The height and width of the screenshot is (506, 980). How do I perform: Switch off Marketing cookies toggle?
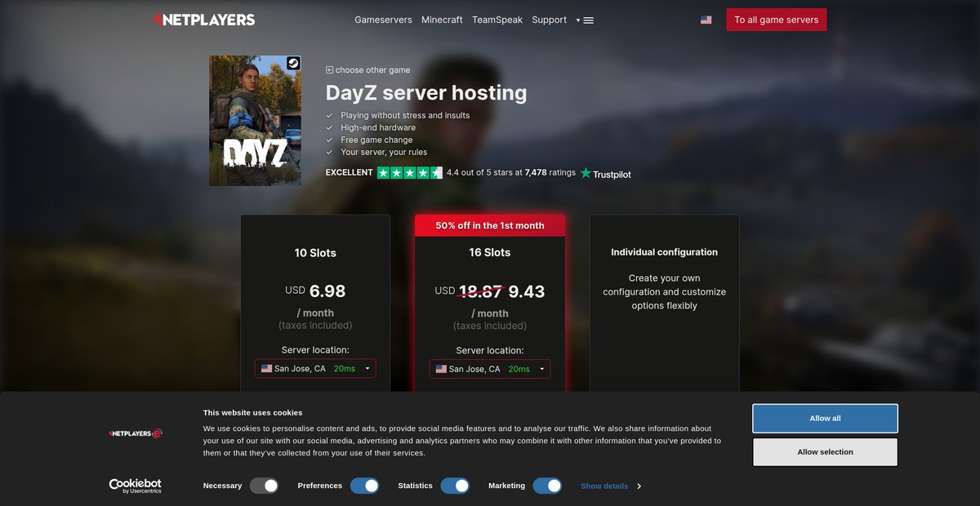coord(547,486)
